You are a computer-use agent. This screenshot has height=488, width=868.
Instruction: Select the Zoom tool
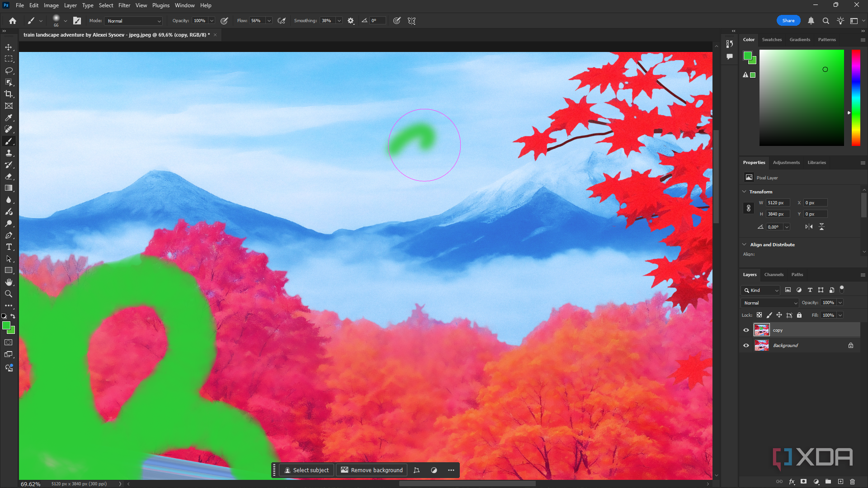point(9,294)
